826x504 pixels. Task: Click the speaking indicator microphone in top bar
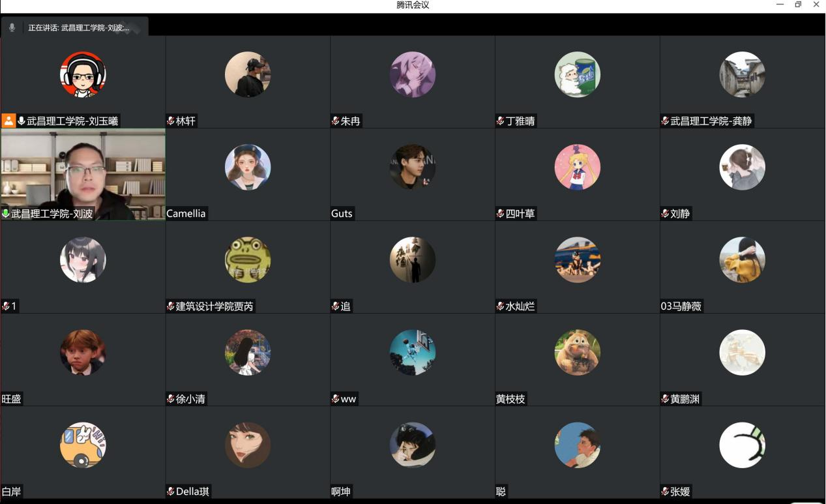[12, 28]
